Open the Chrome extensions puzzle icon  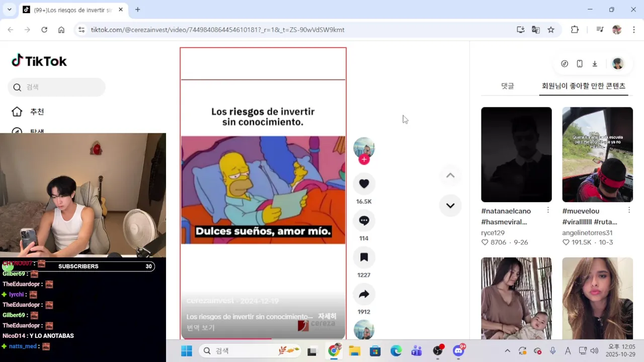click(x=575, y=30)
